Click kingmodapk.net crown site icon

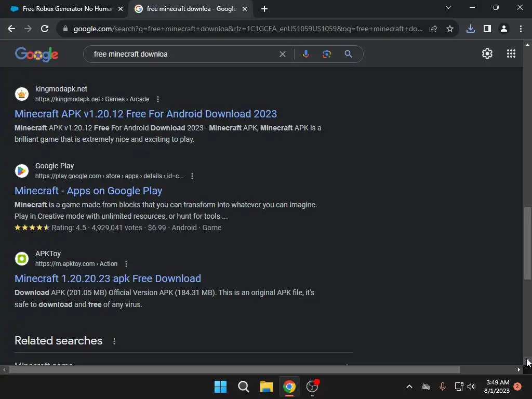(x=22, y=94)
